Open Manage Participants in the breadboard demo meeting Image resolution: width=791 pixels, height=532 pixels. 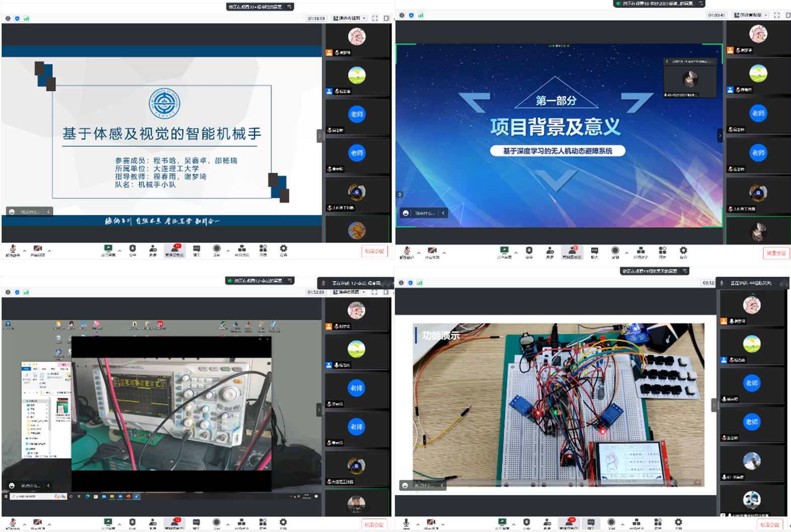(x=569, y=523)
